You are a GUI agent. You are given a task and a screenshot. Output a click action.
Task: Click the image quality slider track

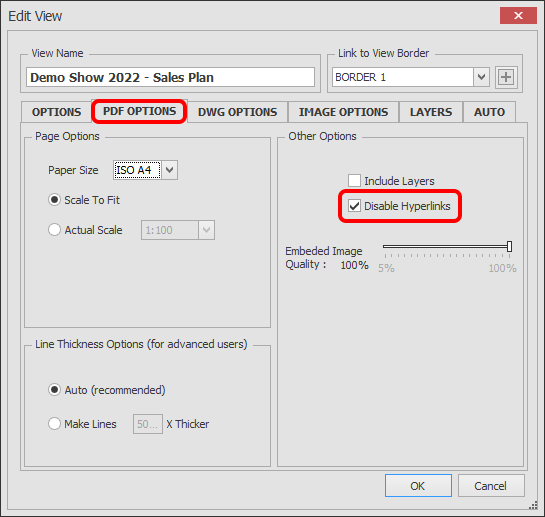click(445, 247)
